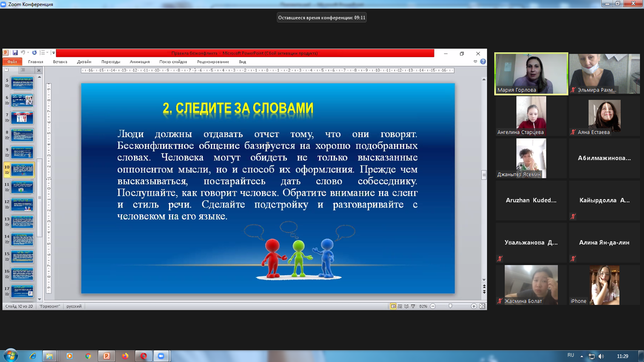Expand Customize Quick Access Toolbar dropdown
Image resolution: width=644 pixels, height=362 pixels.
[x=53, y=53]
